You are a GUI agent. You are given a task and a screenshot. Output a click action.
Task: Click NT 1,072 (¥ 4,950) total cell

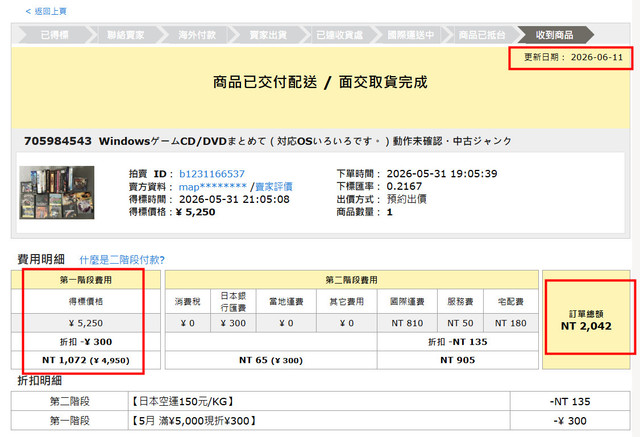pos(86,360)
